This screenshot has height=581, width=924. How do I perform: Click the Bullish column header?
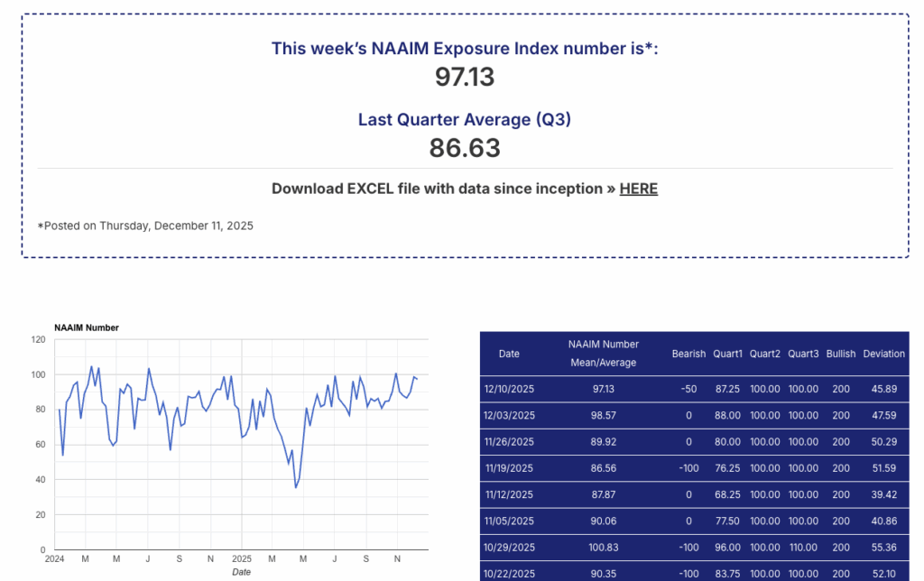tap(840, 354)
